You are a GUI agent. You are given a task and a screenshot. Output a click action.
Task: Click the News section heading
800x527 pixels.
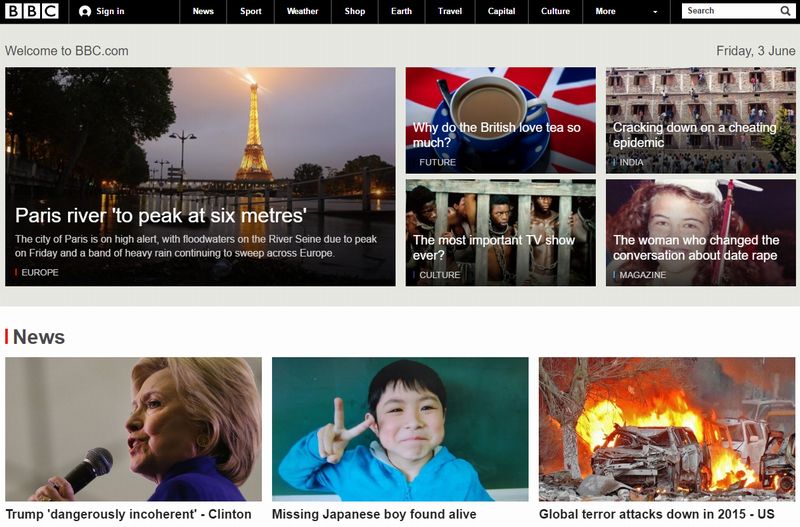coord(39,337)
